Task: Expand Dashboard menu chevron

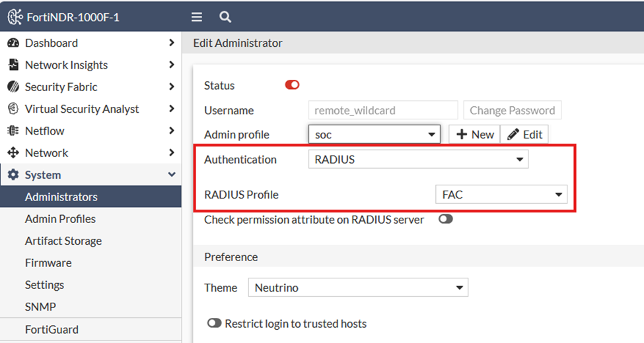Action: click(172, 43)
